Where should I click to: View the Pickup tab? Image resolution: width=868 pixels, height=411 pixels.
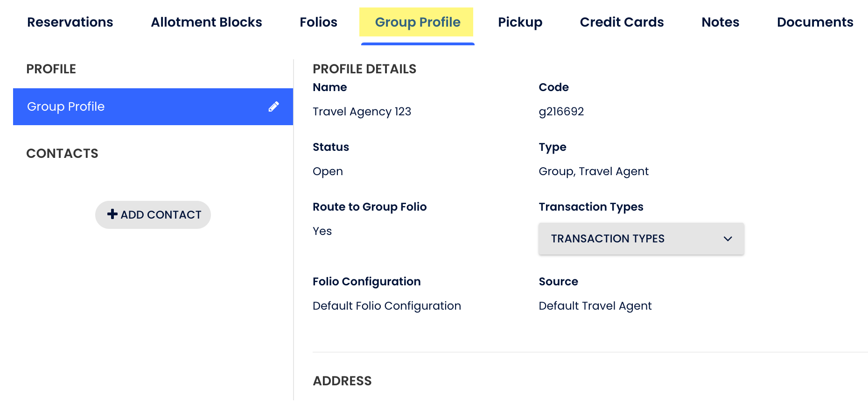(x=520, y=22)
